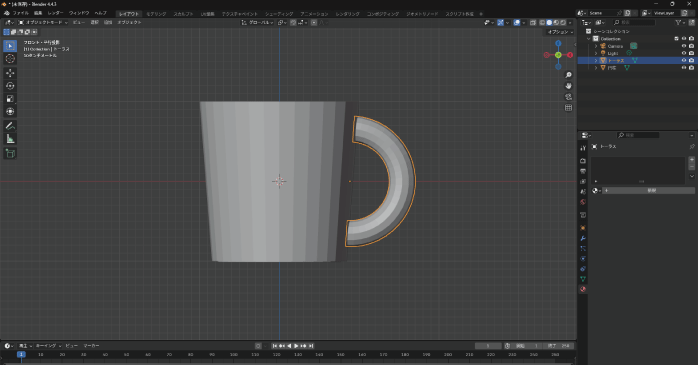Switch perspective/orthographic with the grid icon
The width and height of the screenshot is (698, 365).
pos(568,108)
